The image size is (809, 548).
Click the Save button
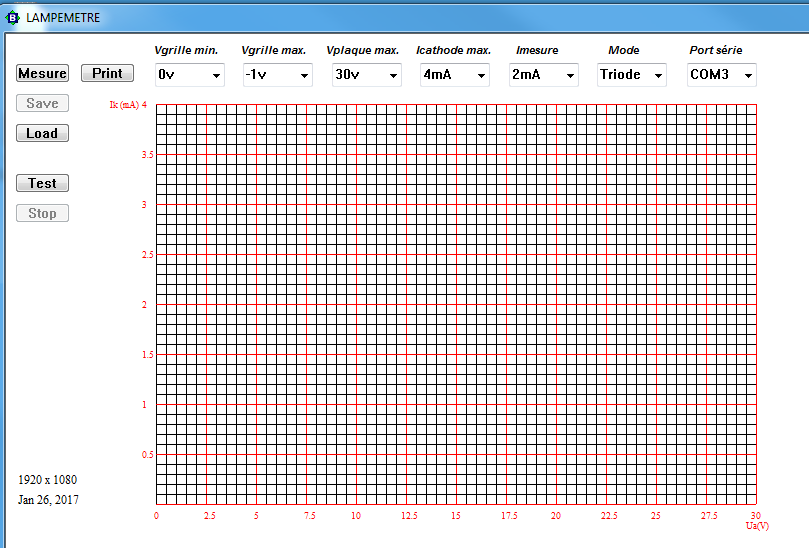pos(42,103)
